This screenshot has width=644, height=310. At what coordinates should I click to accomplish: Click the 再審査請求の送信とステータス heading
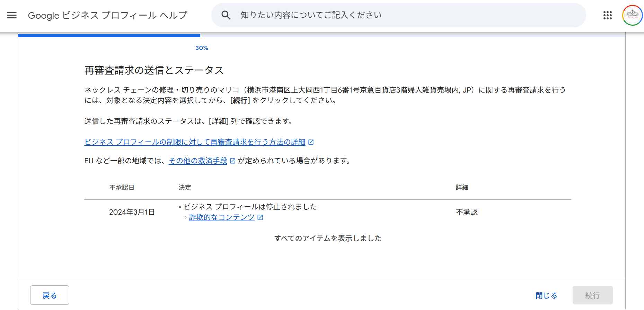tap(154, 70)
